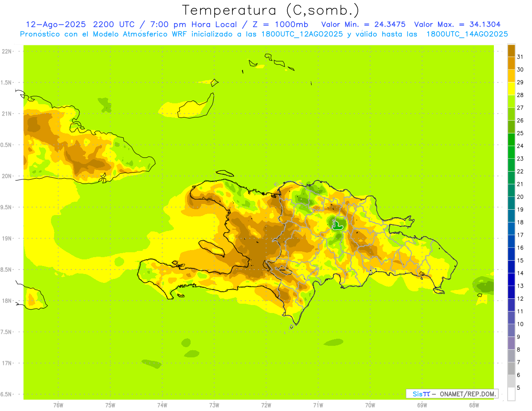Click the '74W' longitude label
Viewport: 532px width, 411px height.
coord(162,405)
